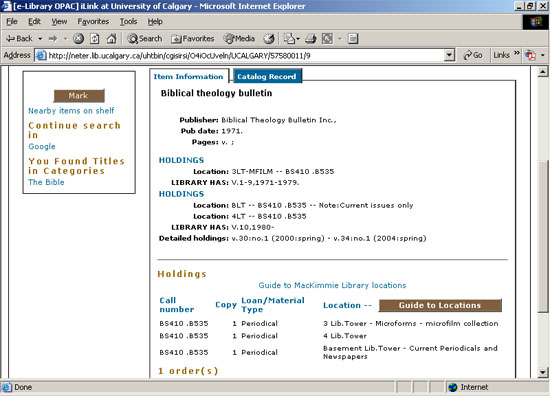This screenshot has width=550, height=396.
Task: Switch to the Catalog Record tab
Action: tap(267, 76)
